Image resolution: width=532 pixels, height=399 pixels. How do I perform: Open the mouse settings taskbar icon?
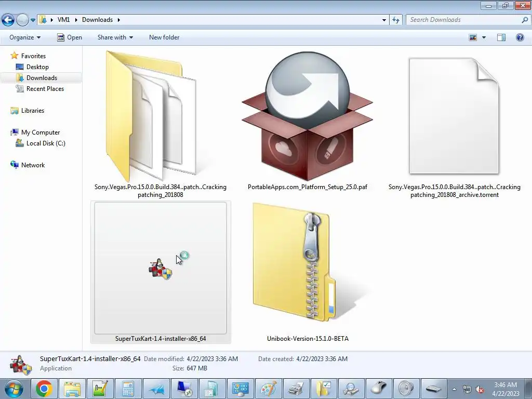click(379, 389)
